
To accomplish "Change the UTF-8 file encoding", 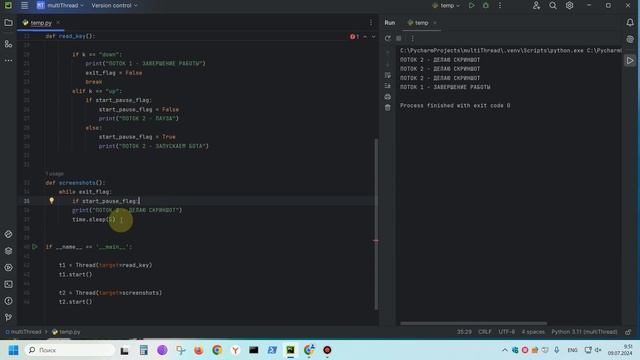I will [507, 332].
